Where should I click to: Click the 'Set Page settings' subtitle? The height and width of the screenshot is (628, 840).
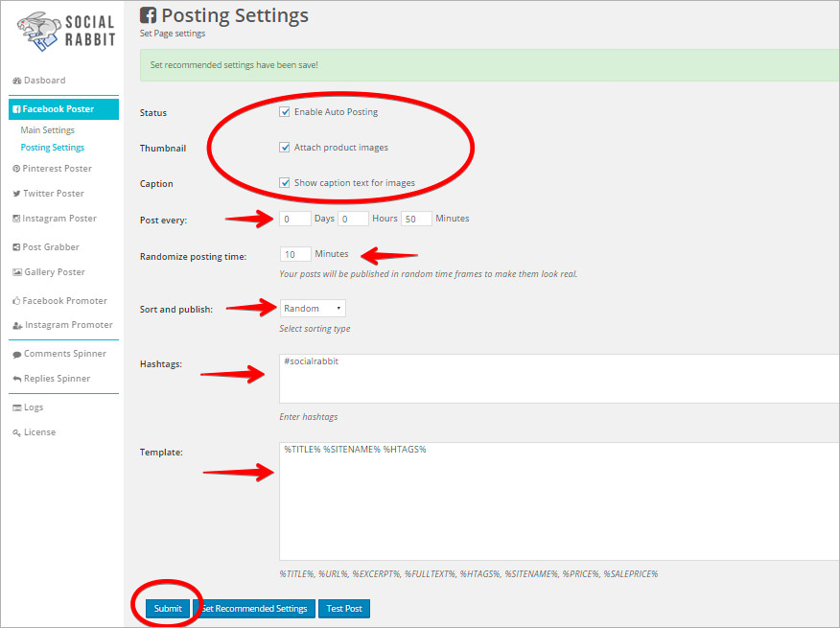(173, 34)
